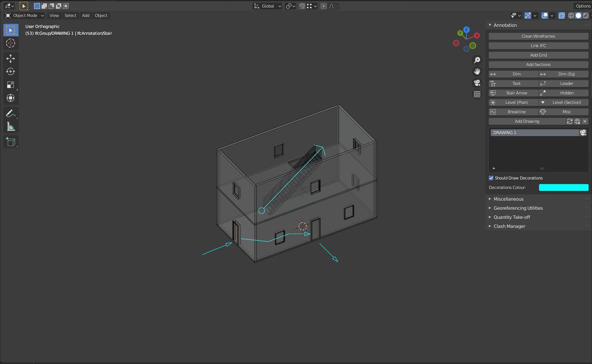
Task: Click the globe icon beside Add Drawing
Action: pyautogui.click(x=577, y=121)
